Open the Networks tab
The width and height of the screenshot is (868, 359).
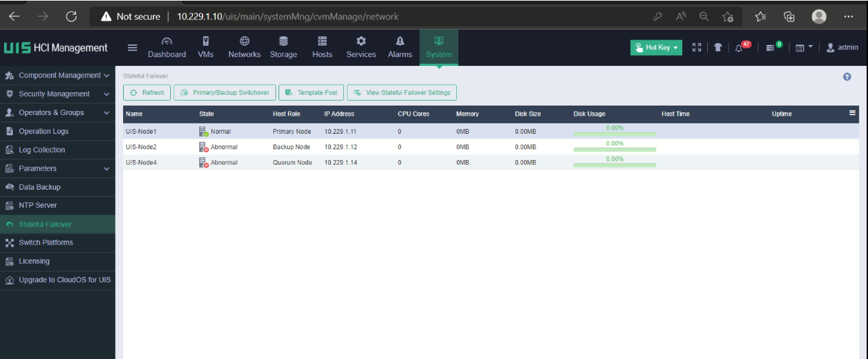click(244, 48)
